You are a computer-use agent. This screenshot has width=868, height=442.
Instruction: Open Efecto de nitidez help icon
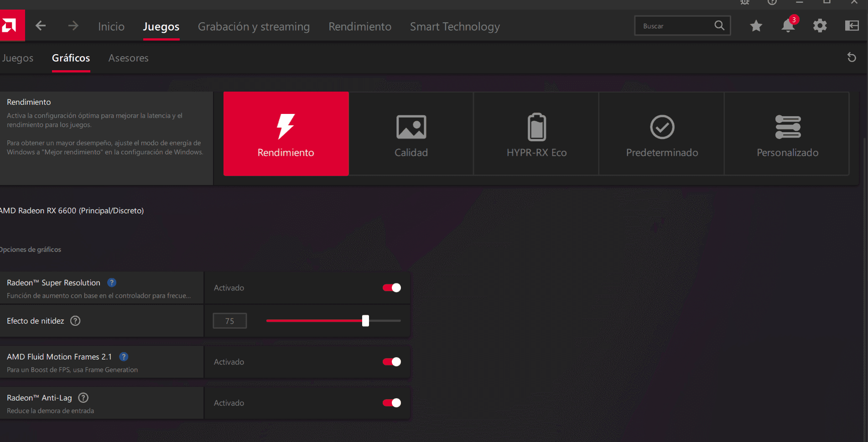[75, 321]
